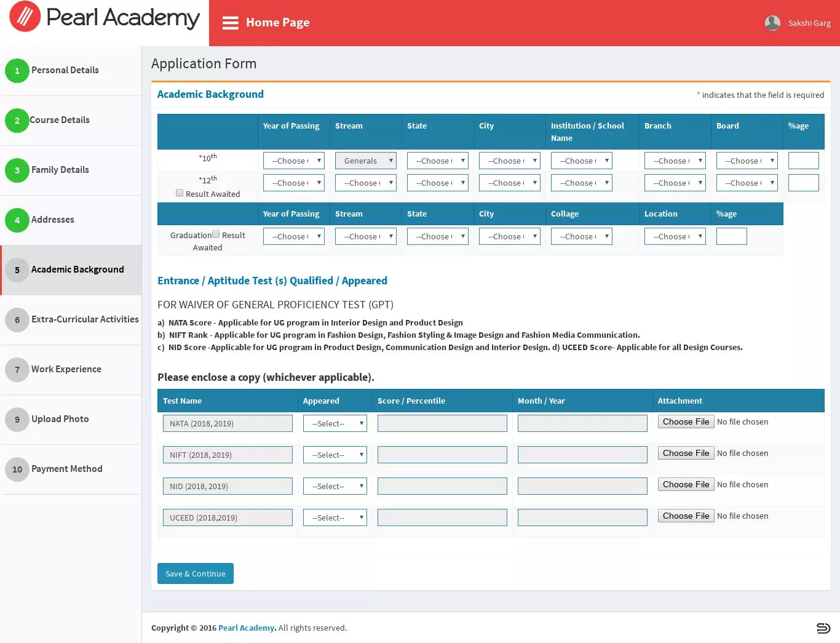The image size is (840, 643).
Task: Expand 12th Stream dropdown
Action: point(366,183)
